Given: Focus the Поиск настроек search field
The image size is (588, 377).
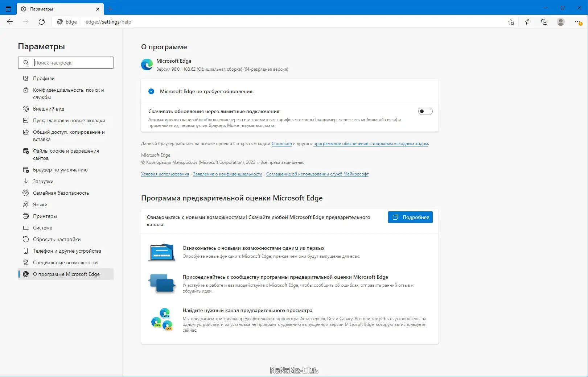Looking at the screenshot, I should (x=66, y=63).
